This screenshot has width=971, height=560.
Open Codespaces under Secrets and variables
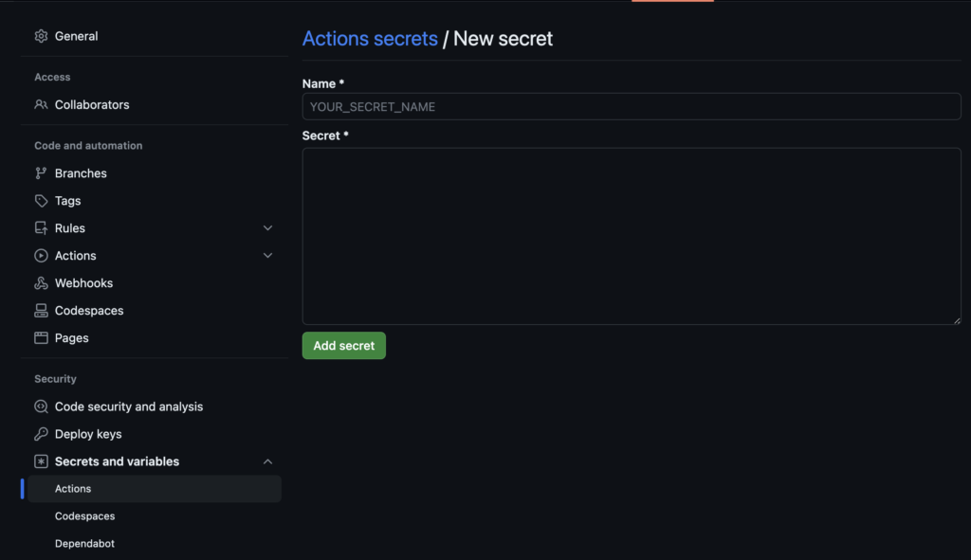click(84, 516)
